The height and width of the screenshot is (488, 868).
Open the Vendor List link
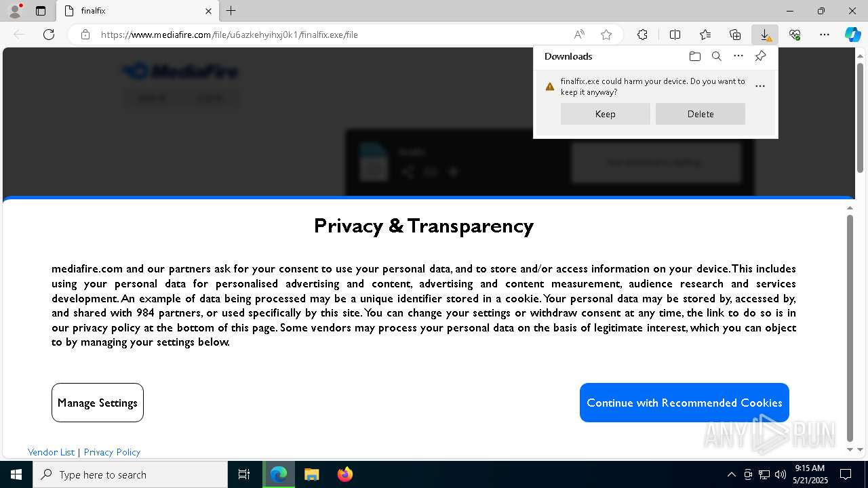[x=52, y=452]
